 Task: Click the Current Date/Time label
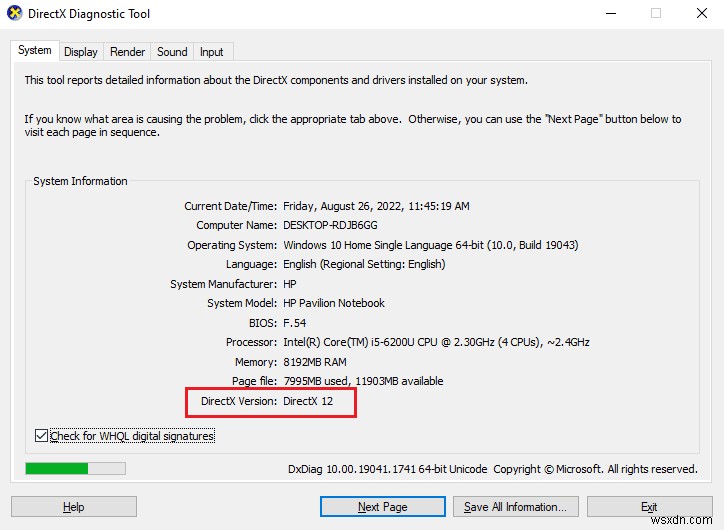pos(230,206)
